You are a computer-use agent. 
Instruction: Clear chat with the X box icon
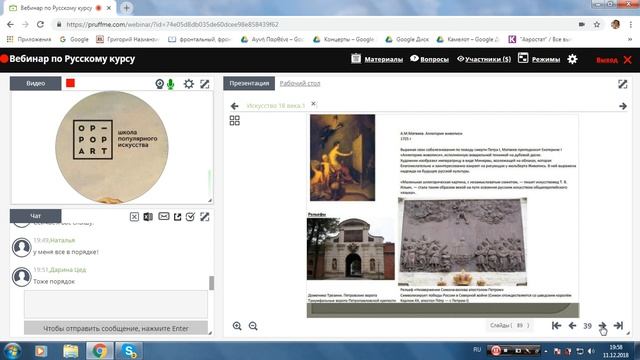pyautogui.click(x=134, y=217)
